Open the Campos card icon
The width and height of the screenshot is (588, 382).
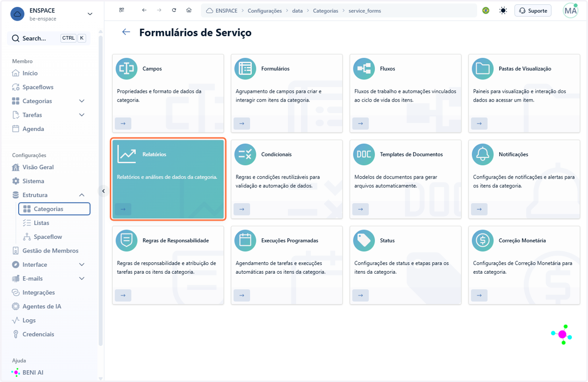pyautogui.click(x=126, y=69)
